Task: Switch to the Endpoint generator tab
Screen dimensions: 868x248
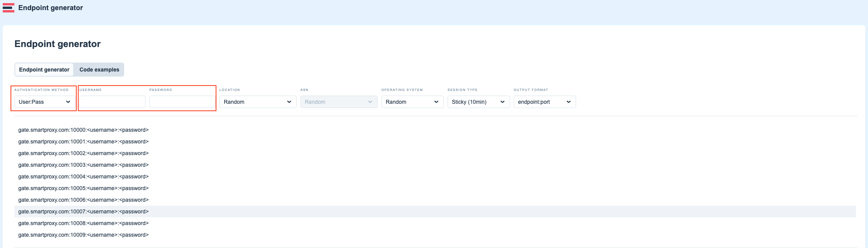Action: click(x=44, y=70)
